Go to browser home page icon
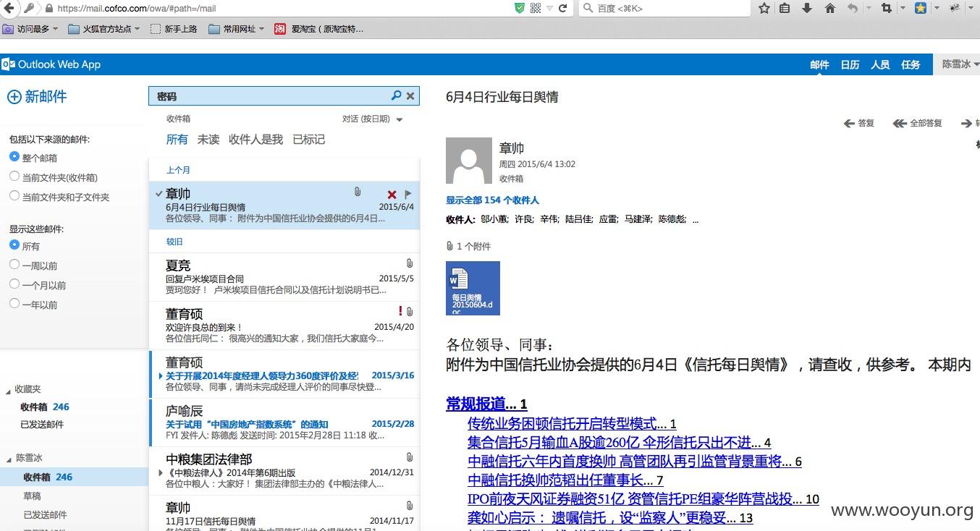The image size is (980, 531). point(830,8)
